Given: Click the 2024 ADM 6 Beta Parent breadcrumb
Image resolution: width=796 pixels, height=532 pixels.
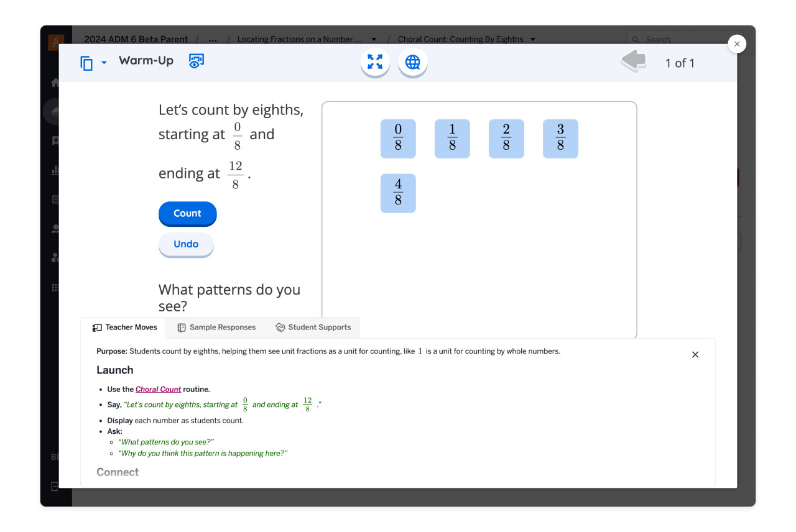Looking at the screenshot, I should click(x=136, y=39).
